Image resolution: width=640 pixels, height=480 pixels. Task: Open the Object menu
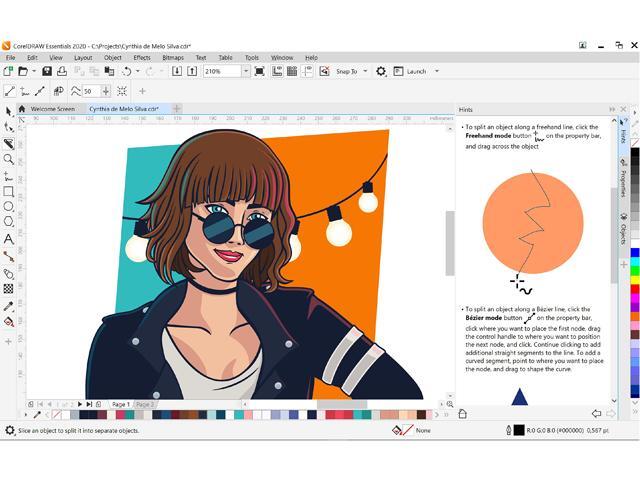pos(113,58)
